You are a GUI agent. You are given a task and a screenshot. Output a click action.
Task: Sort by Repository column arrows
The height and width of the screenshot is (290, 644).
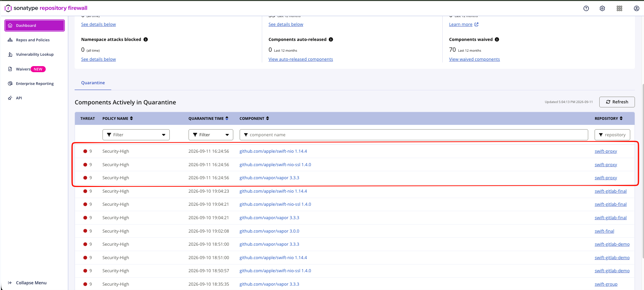tap(621, 118)
